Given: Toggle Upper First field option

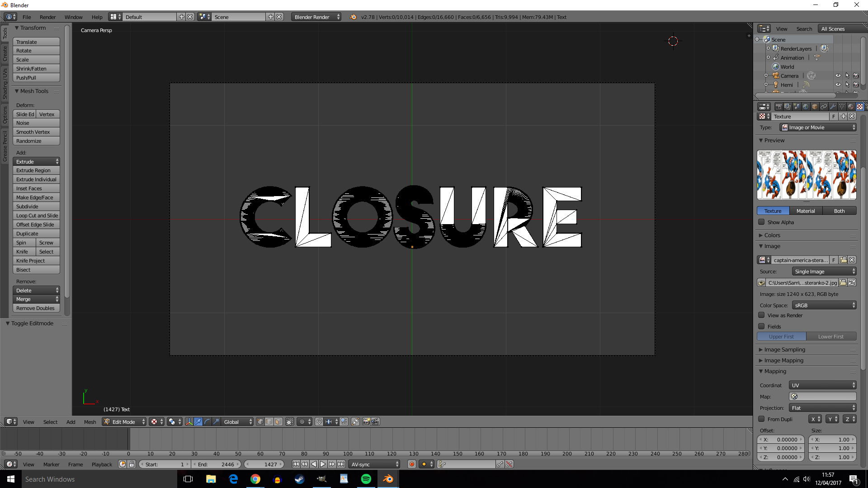Looking at the screenshot, I should [782, 337].
